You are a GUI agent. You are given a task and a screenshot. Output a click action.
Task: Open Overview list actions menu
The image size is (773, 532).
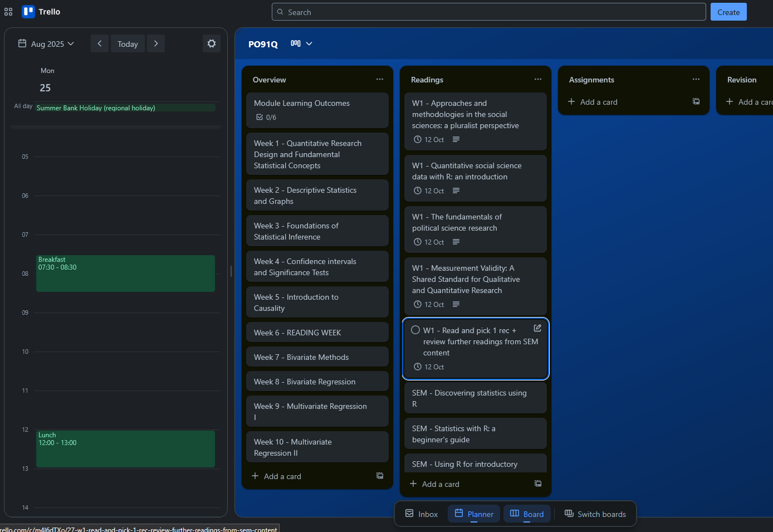point(380,80)
